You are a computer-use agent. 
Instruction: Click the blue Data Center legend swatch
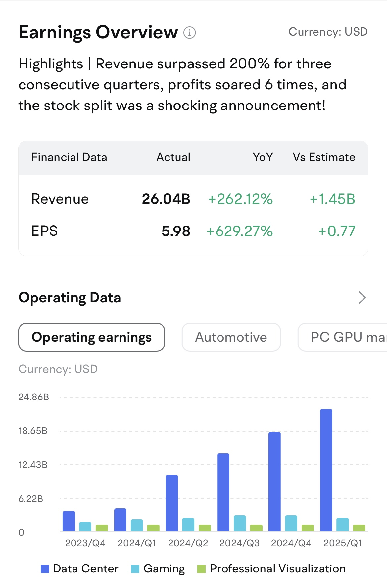pyautogui.click(x=45, y=569)
